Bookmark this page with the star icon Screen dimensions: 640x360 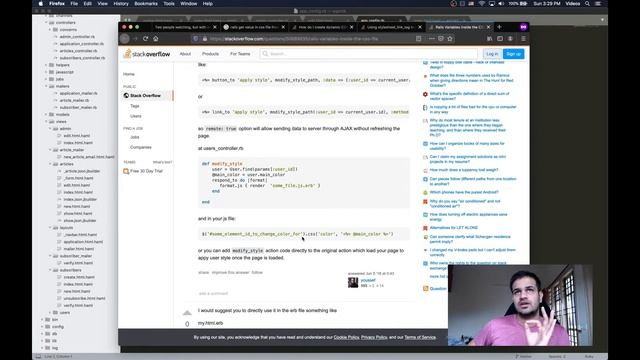pyautogui.click(x=450, y=38)
